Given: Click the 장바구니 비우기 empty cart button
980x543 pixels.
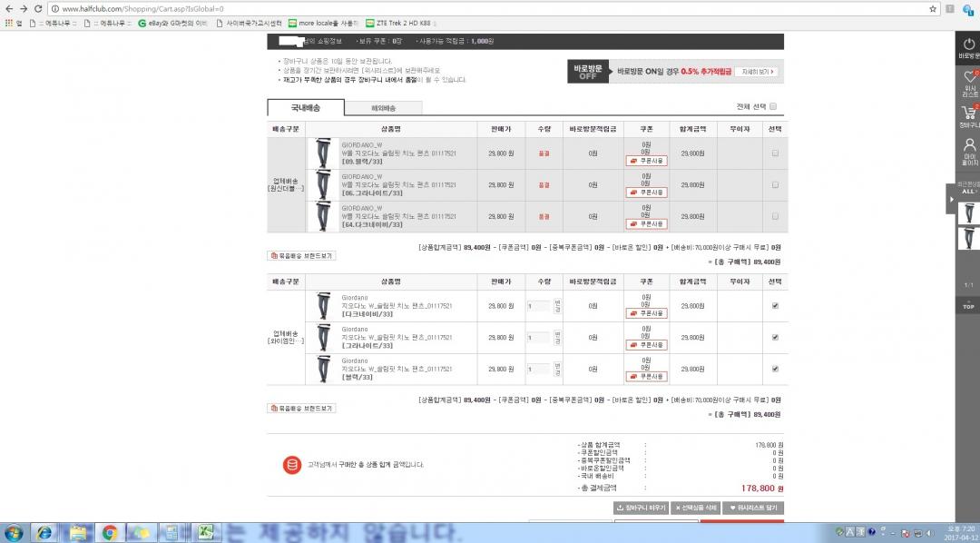Looking at the screenshot, I should (641, 508).
